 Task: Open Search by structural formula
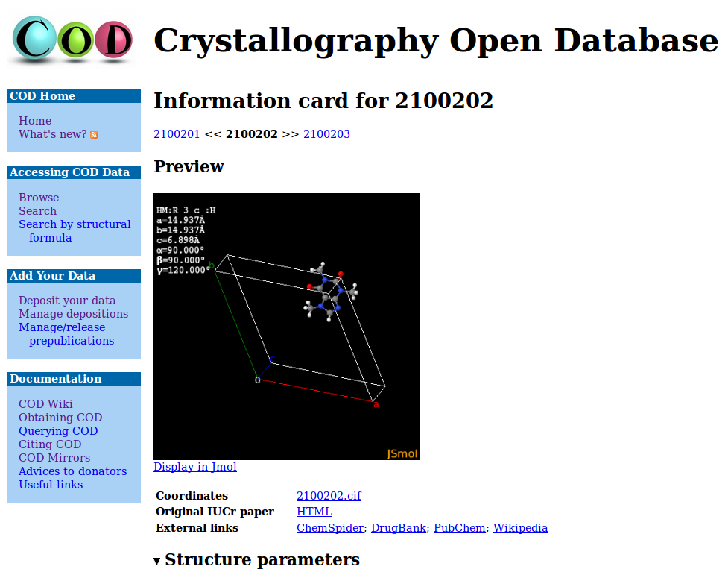(75, 224)
